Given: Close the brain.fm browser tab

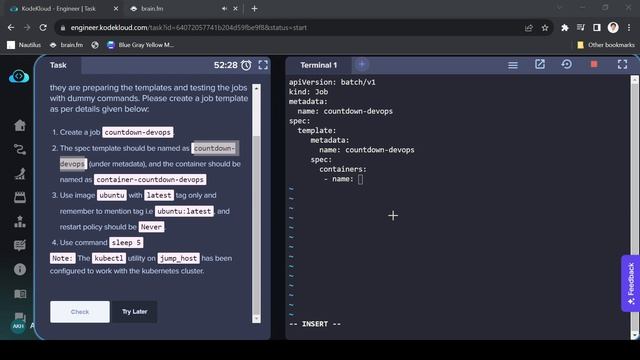Looking at the screenshot, I should (236, 8).
